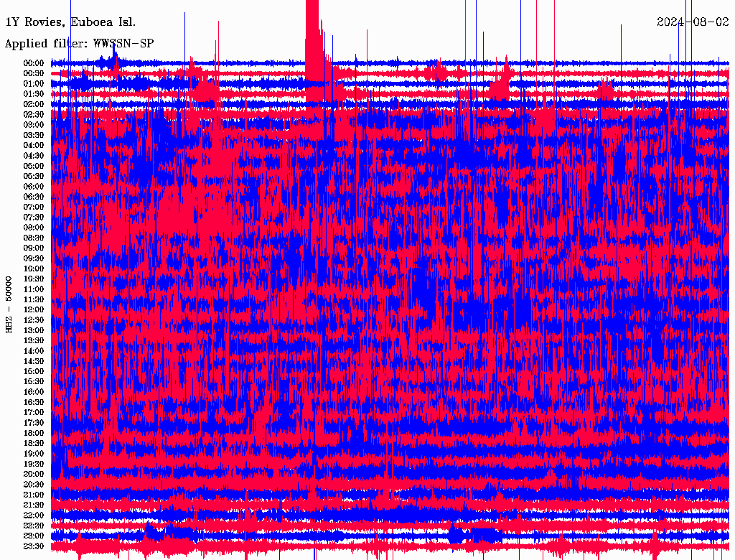Viewport: 735px width, 560px height.
Task: Select the 22:00 time label
Action: [x=34, y=515]
